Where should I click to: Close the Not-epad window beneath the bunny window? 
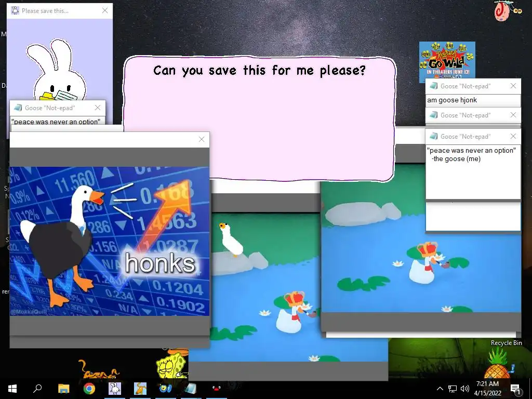[x=97, y=108]
